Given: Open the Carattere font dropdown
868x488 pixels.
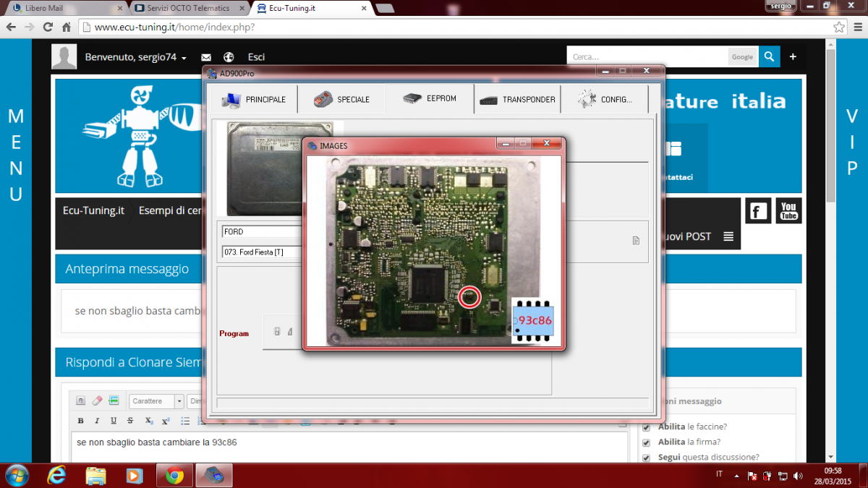Looking at the screenshot, I should 157,401.
